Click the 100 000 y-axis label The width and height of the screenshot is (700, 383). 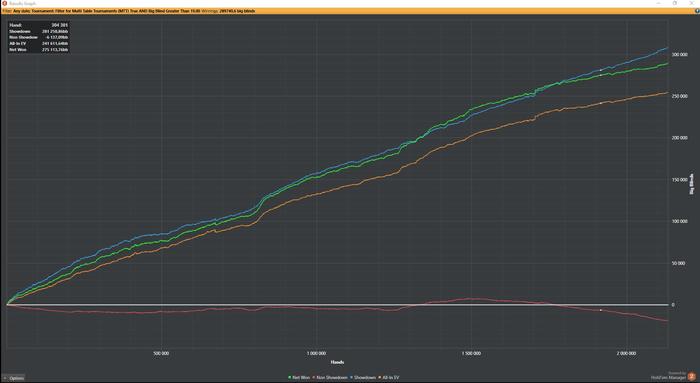pos(679,221)
